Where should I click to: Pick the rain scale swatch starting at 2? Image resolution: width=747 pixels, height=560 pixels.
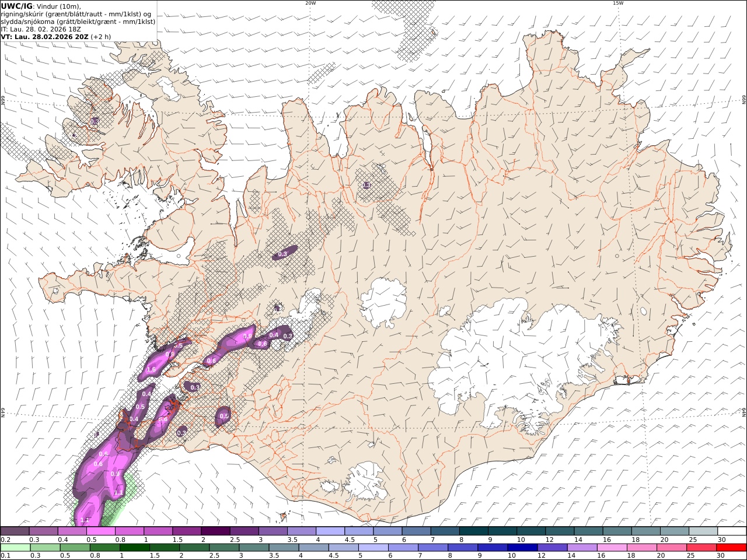coord(194,547)
